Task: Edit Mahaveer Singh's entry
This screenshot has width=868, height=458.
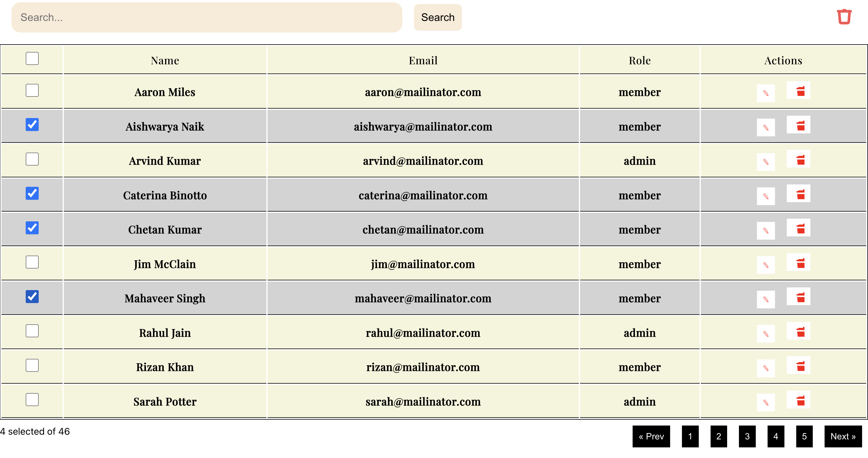Action: click(x=766, y=299)
